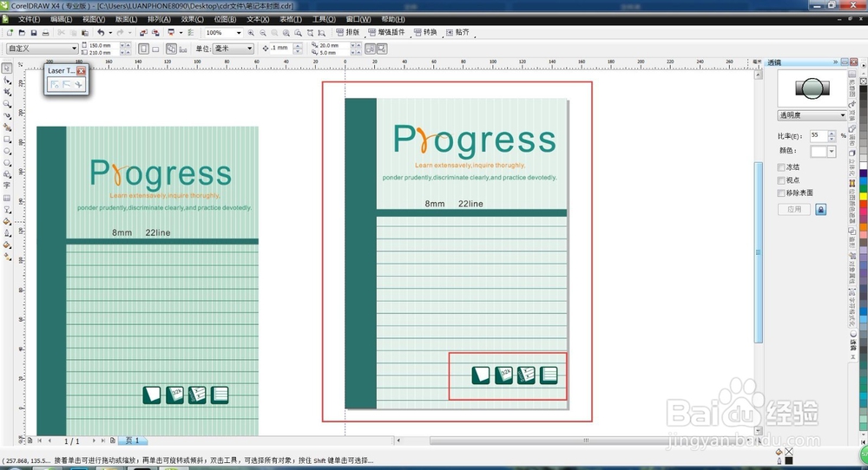Viewport: 868px width, 470px height.
Task: Click the no-fill X swatch atop palette
Action: [x=863, y=81]
